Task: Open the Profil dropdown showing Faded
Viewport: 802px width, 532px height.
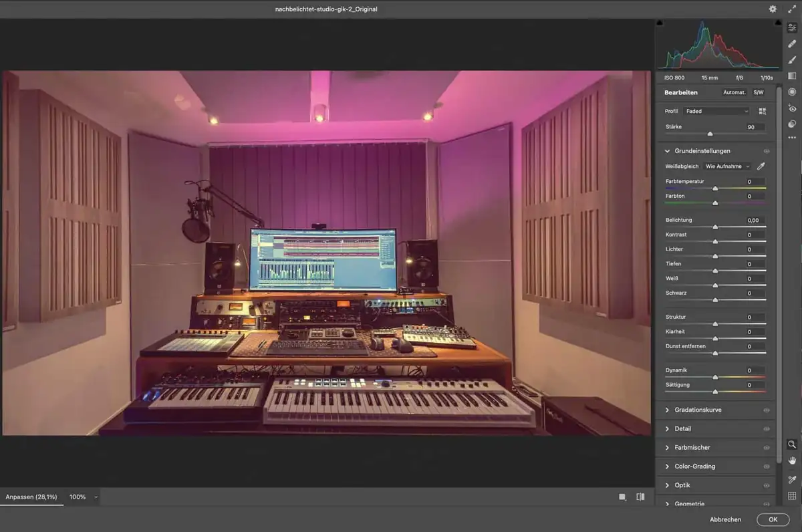Action: coord(716,111)
